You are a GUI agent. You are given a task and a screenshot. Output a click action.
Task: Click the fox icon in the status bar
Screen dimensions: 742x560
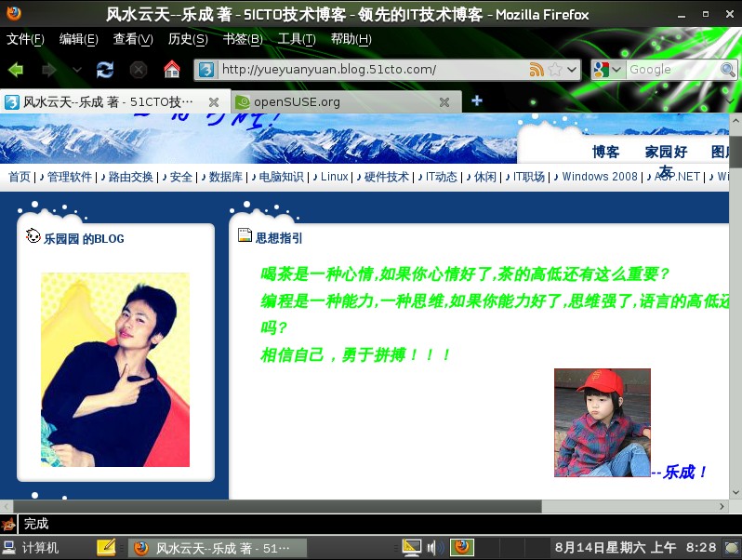[x=8, y=524]
